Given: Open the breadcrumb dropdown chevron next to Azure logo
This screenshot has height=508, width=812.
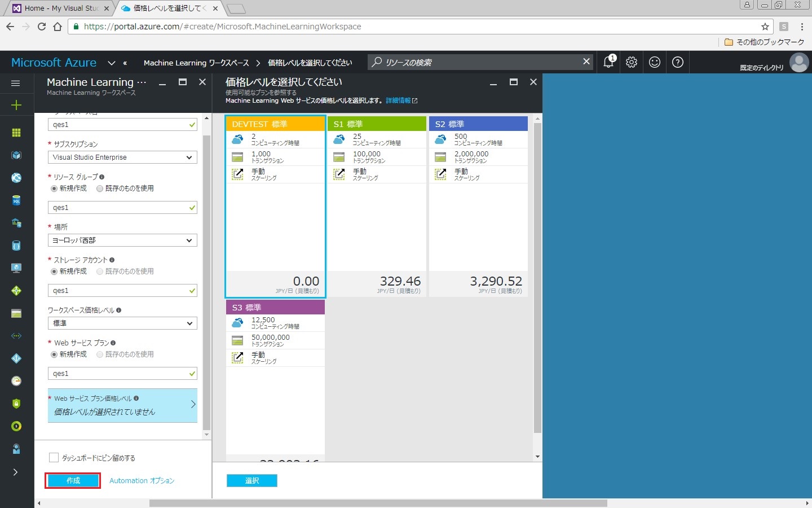Looking at the screenshot, I should point(112,63).
